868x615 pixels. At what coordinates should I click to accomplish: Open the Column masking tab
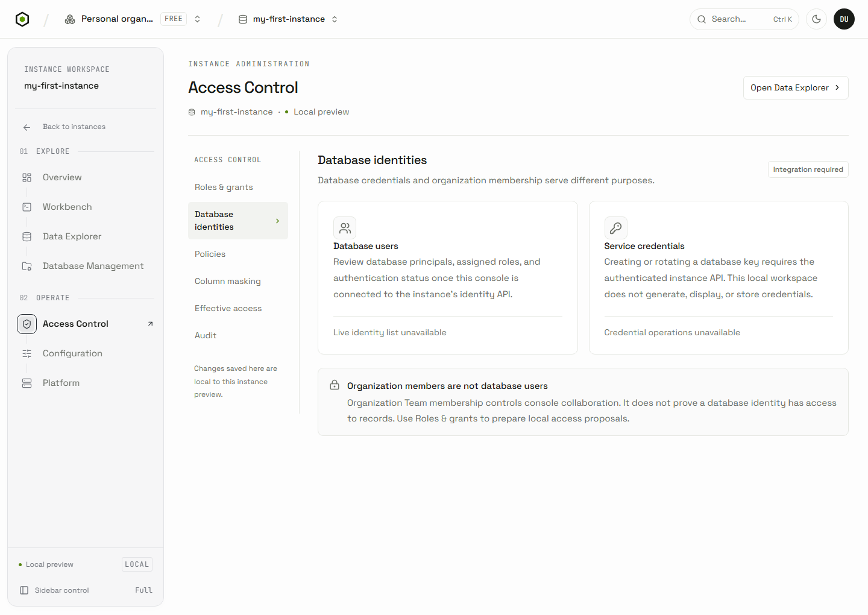point(238,281)
